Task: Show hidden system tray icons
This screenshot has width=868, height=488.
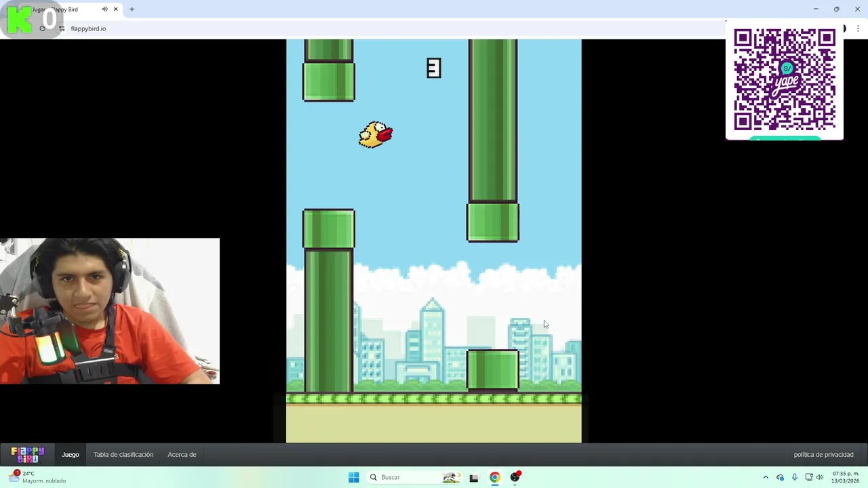Action: coord(766,477)
